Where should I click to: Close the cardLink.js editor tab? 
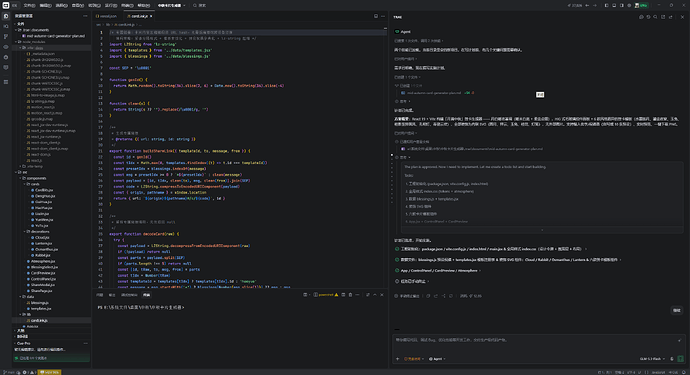151,16
